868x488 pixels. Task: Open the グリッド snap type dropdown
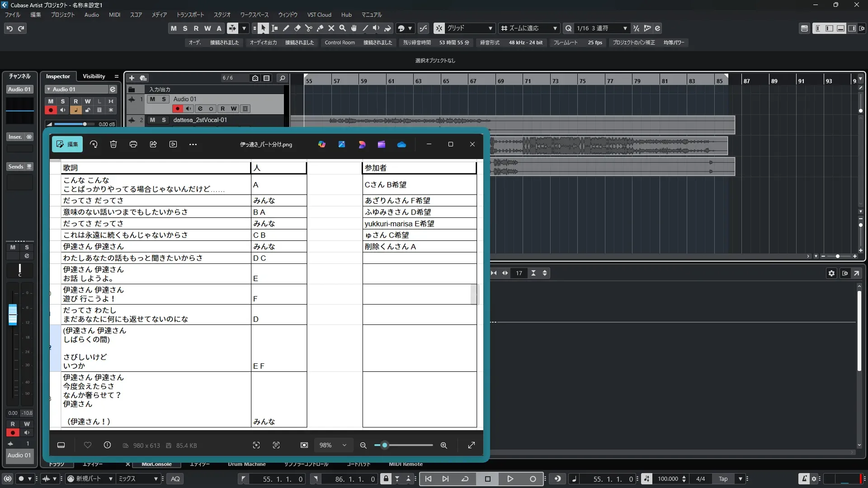490,28
